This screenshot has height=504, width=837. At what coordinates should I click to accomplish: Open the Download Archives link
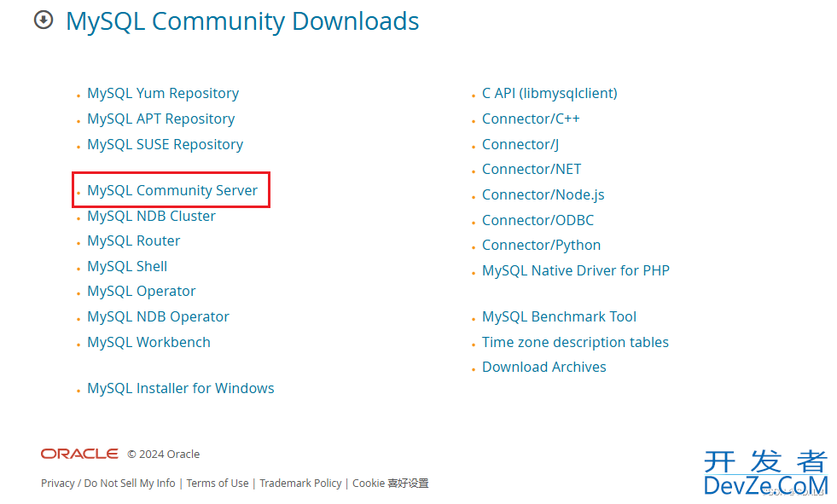[x=544, y=367]
